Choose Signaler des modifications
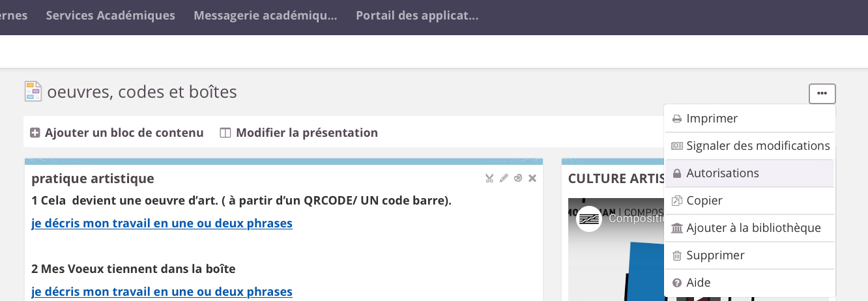The width and height of the screenshot is (868, 301). click(758, 146)
